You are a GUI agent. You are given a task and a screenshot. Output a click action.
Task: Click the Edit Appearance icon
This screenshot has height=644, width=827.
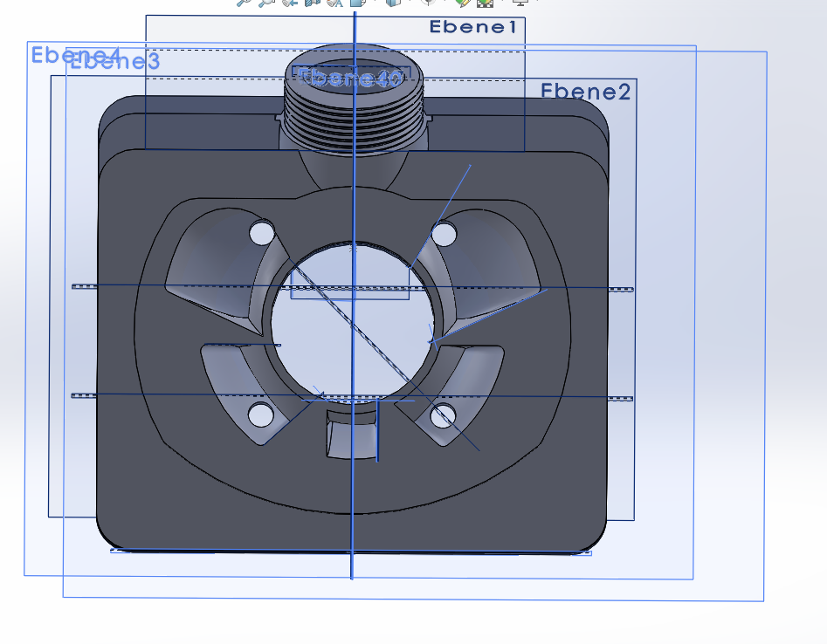pyautogui.click(x=462, y=3)
